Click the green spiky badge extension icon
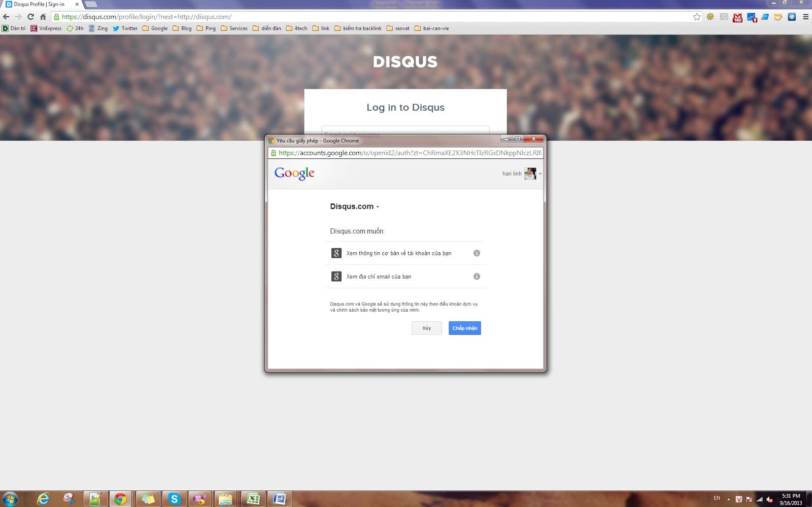This screenshot has height=507, width=812. [710, 17]
